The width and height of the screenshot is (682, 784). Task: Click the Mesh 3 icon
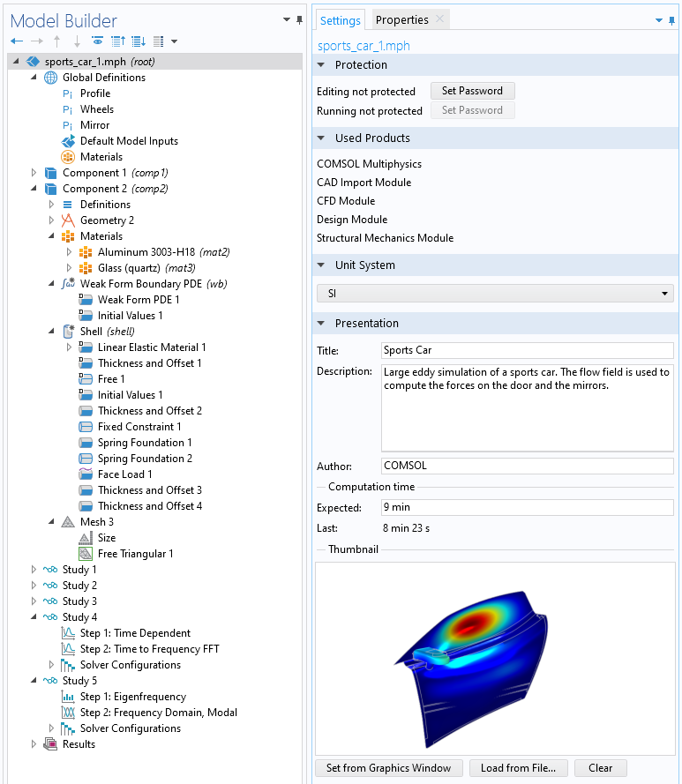68,522
